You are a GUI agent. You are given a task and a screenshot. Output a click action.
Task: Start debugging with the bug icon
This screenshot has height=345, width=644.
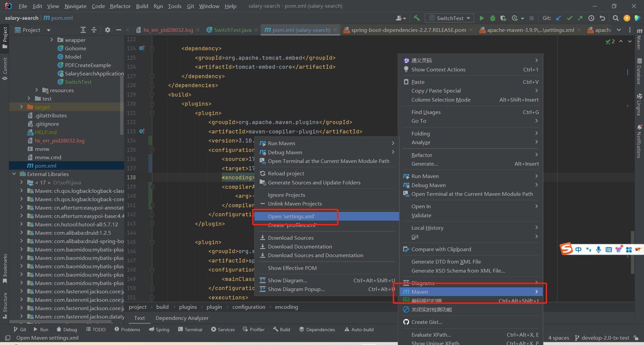coord(492,18)
